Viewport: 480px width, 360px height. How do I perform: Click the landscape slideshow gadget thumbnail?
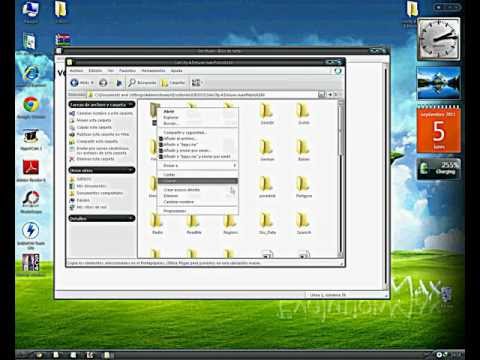(439, 83)
